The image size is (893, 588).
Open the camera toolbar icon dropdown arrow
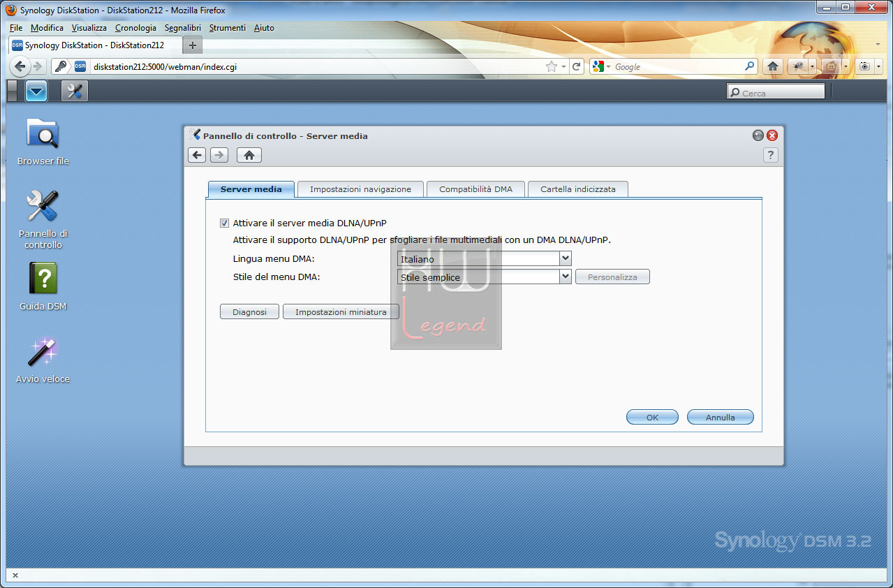[x=878, y=66]
